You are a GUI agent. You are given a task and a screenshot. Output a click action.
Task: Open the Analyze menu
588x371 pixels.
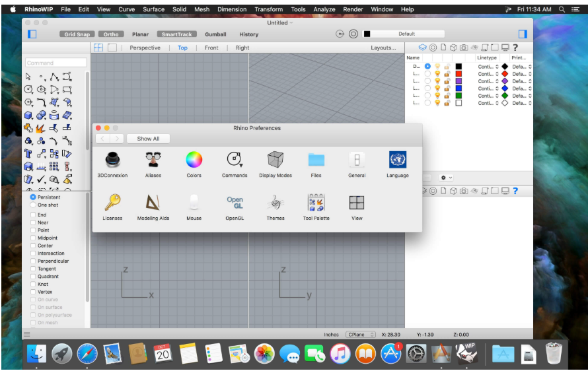click(x=324, y=9)
